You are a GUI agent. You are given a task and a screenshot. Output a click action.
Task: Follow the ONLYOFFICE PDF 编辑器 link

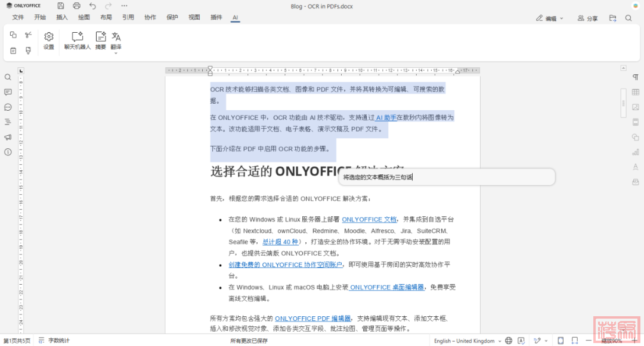312,319
